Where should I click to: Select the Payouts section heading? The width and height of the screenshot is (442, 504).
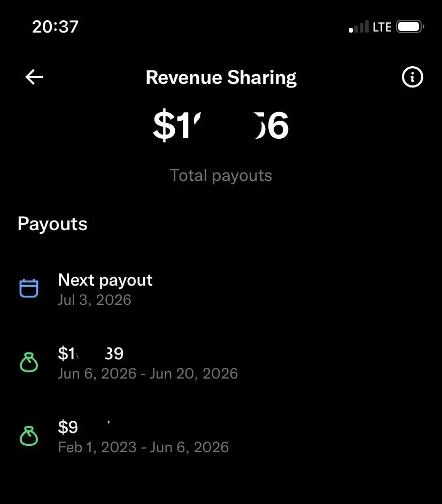[x=52, y=224]
